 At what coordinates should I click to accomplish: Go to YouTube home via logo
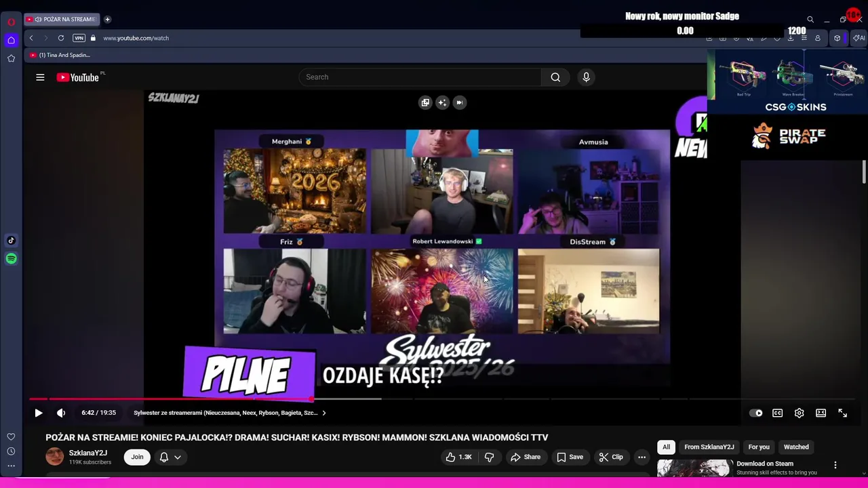pyautogui.click(x=78, y=77)
